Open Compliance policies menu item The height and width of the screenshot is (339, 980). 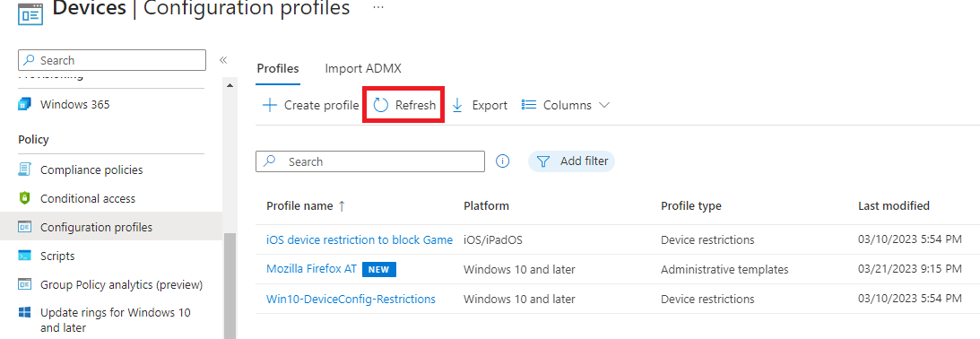(x=91, y=169)
